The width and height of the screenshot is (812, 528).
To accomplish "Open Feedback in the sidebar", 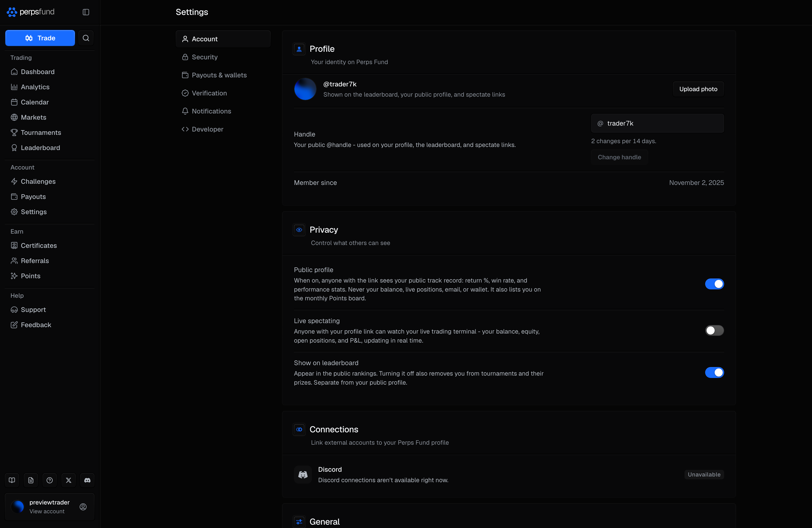I will (49, 325).
